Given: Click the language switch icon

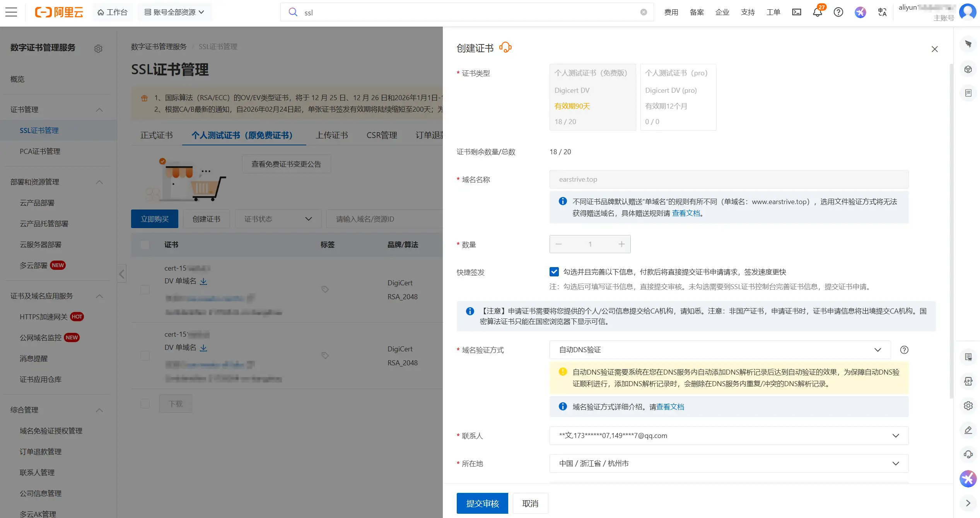Looking at the screenshot, I should pos(882,12).
